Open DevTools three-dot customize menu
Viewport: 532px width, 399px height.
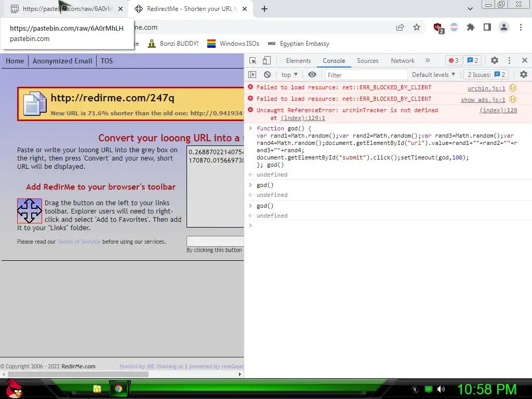(x=509, y=60)
